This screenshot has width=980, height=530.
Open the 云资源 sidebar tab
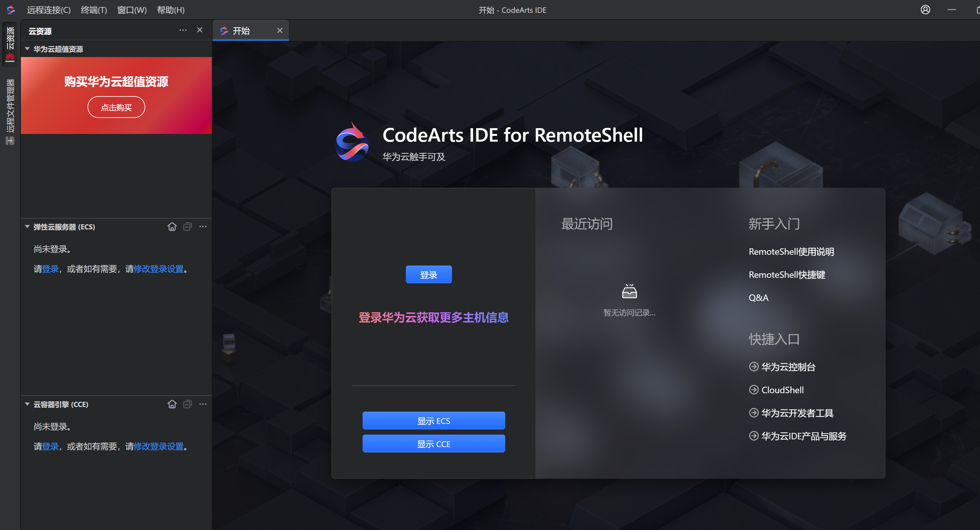point(10,44)
